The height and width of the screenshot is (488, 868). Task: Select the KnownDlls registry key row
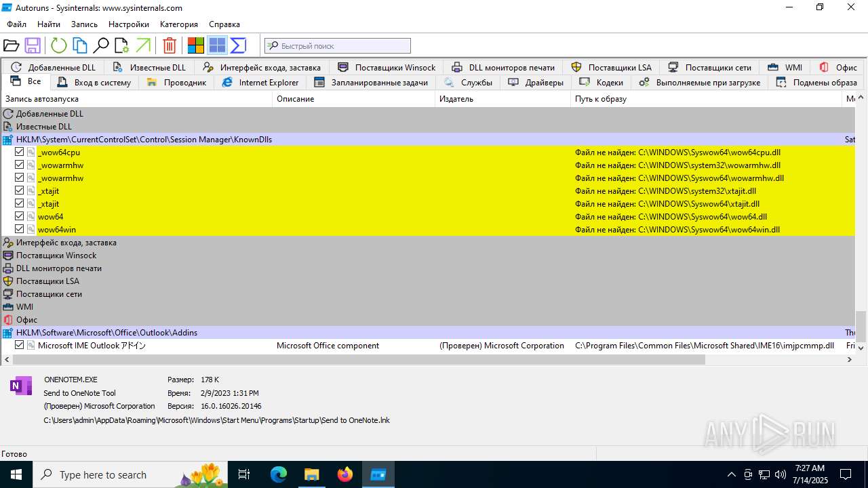(x=427, y=139)
